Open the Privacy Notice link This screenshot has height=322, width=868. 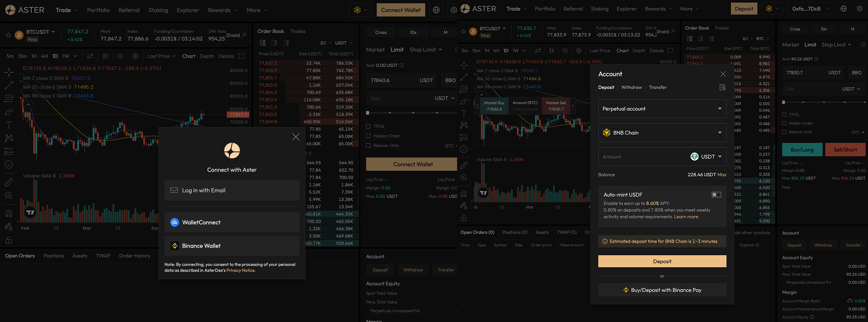(x=241, y=270)
